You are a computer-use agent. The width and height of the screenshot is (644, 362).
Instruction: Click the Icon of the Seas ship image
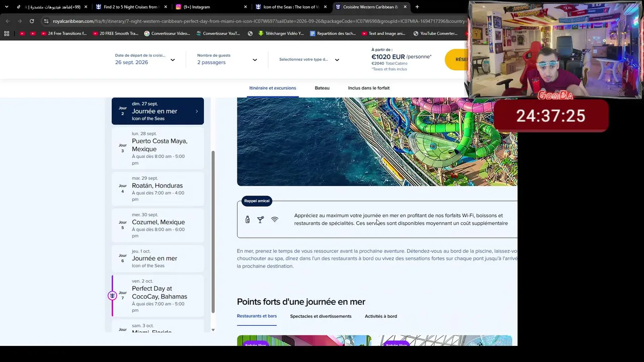(377, 142)
